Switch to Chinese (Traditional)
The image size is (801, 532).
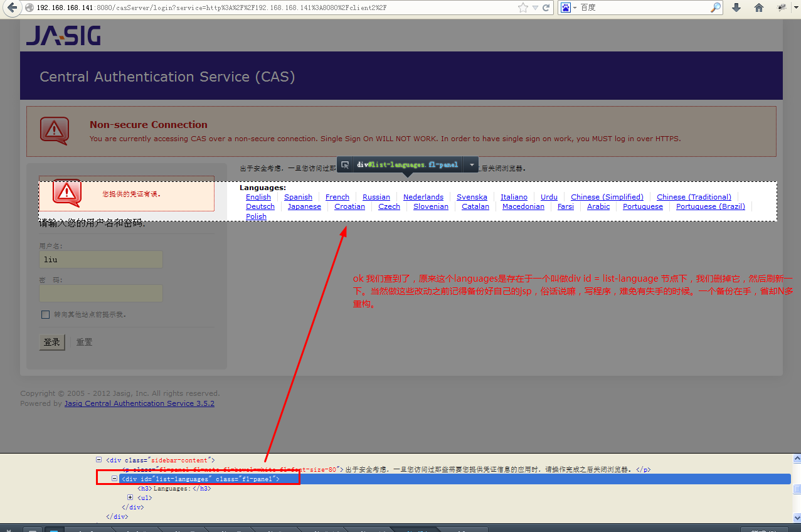tap(694, 197)
